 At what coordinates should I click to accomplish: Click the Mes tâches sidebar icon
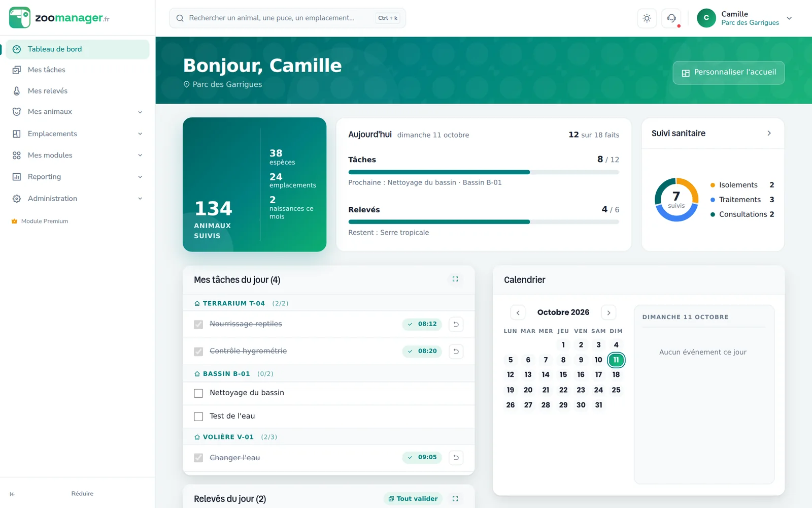(x=17, y=70)
